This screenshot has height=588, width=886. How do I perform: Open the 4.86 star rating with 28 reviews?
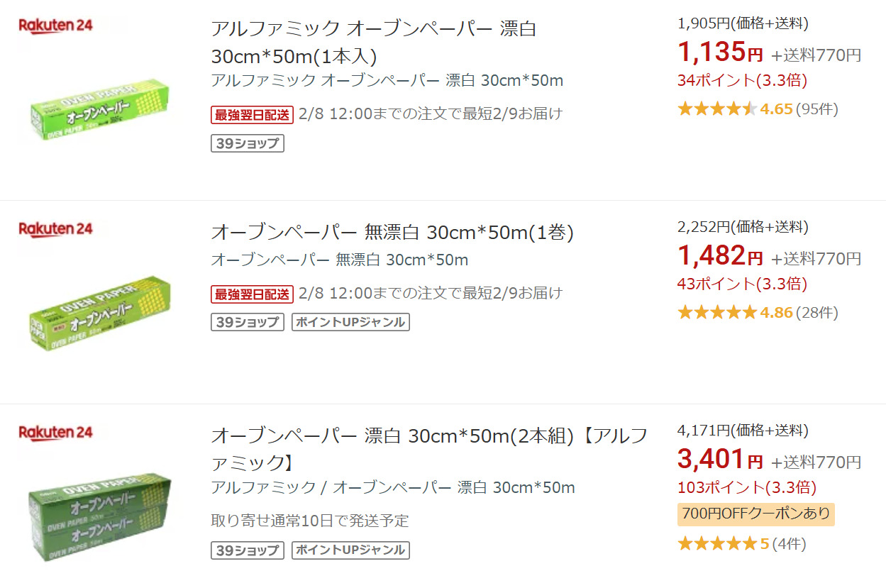(x=757, y=312)
